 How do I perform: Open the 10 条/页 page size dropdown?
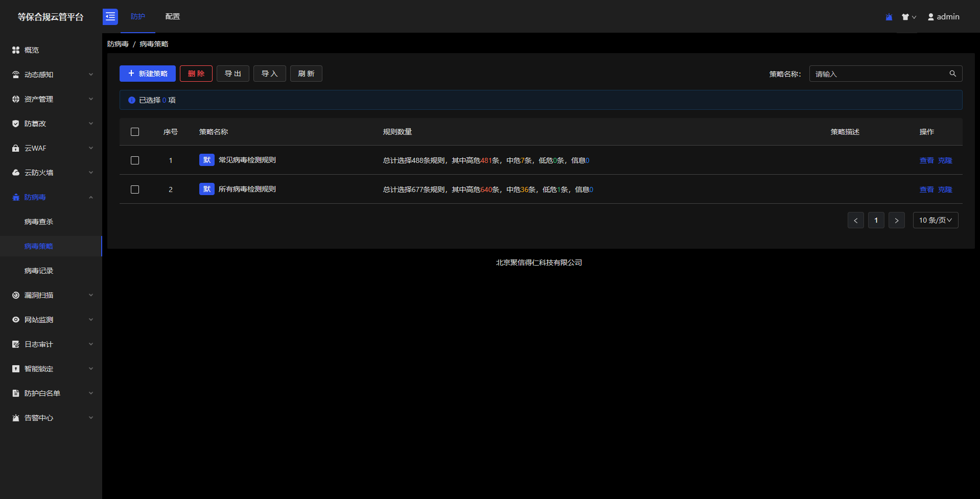(x=936, y=220)
